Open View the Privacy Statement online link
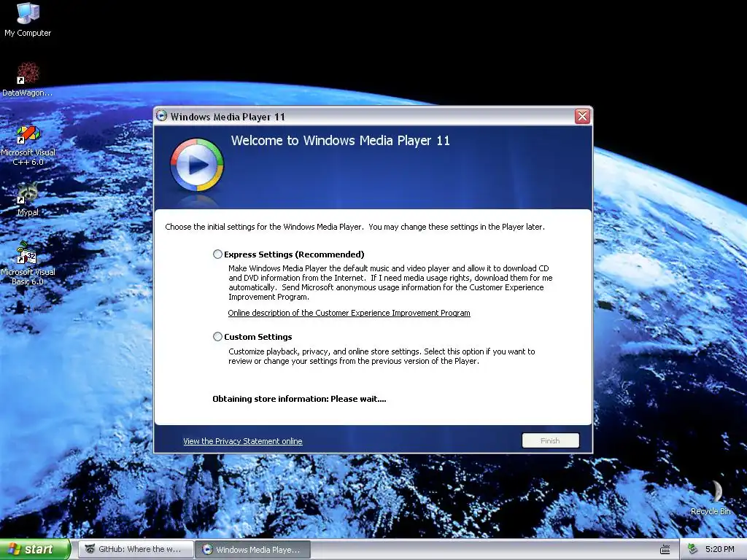Viewport: 747px width, 560px height. 242,441
